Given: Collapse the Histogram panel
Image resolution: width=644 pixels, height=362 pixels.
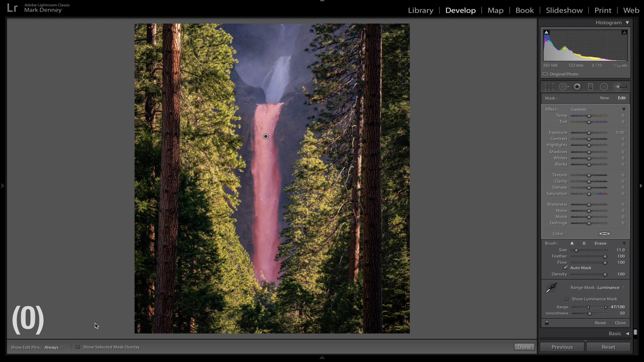Looking at the screenshot, I should point(627,23).
